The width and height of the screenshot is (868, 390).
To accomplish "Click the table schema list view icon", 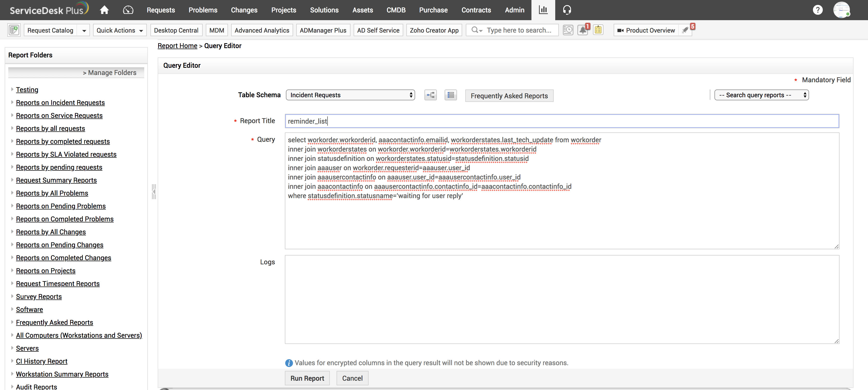I will 451,95.
